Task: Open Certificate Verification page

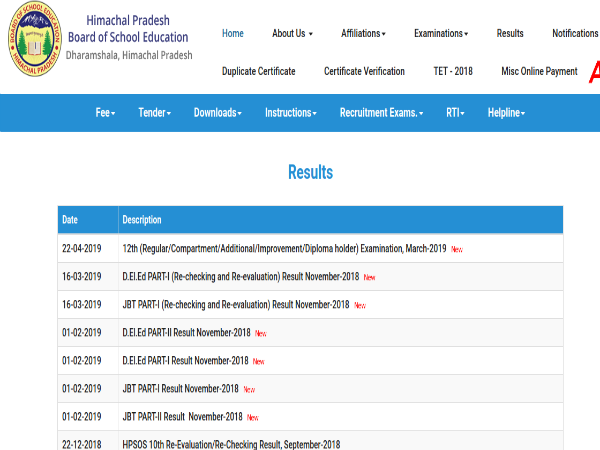Action: [364, 71]
